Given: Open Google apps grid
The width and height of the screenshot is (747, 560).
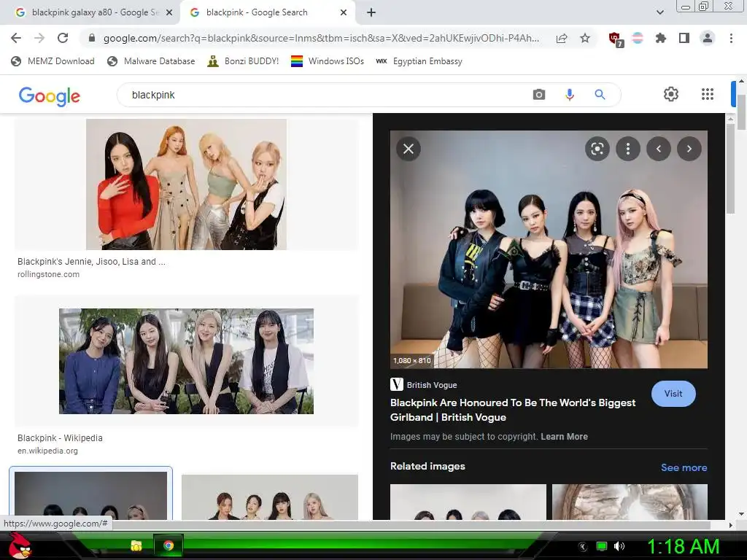Looking at the screenshot, I should pos(708,94).
